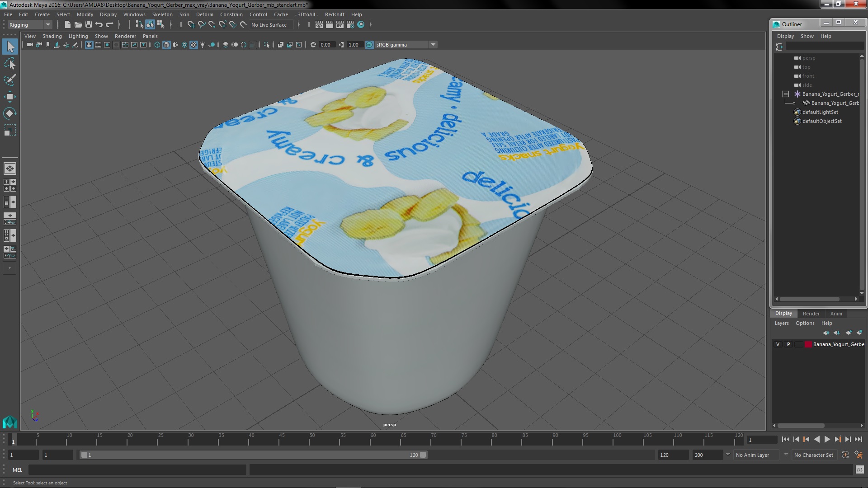
Task: Toggle textured display checker icon
Action: 193,45
